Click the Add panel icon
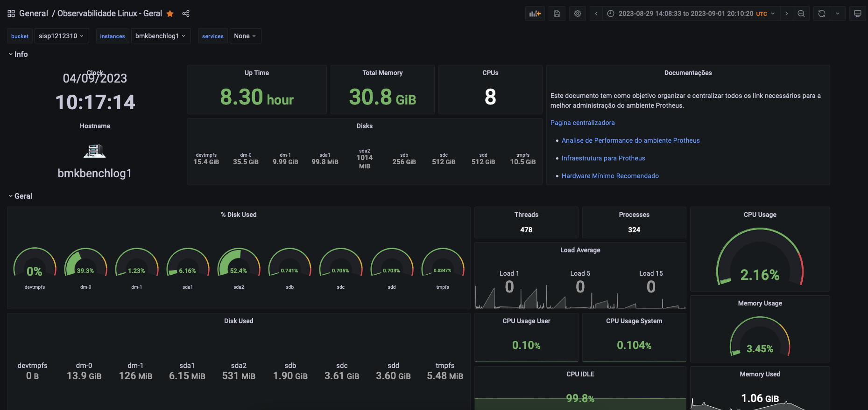The image size is (868, 410). (535, 14)
